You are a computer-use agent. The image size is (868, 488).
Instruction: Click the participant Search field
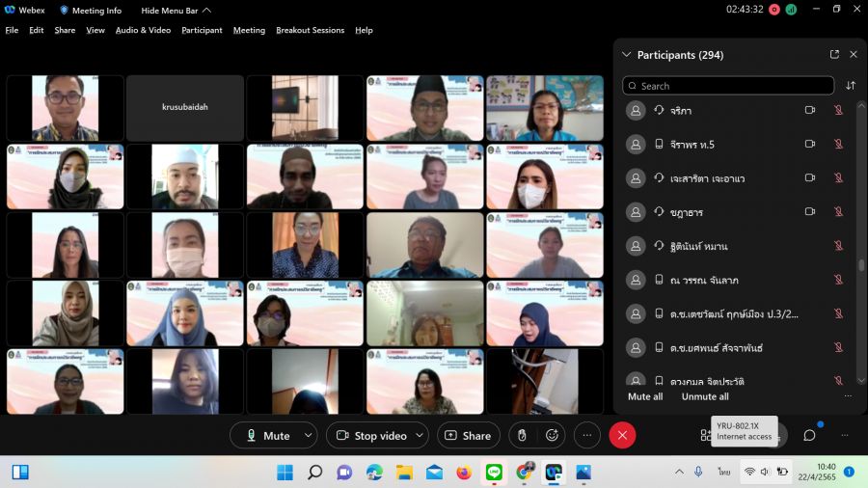pyautogui.click(x=728, y=86)
